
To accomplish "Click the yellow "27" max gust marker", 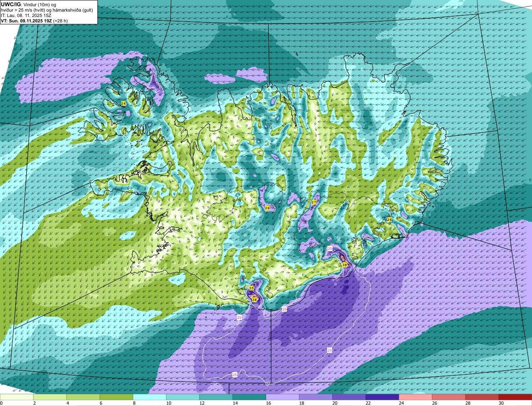I will [x=314, y=202].
